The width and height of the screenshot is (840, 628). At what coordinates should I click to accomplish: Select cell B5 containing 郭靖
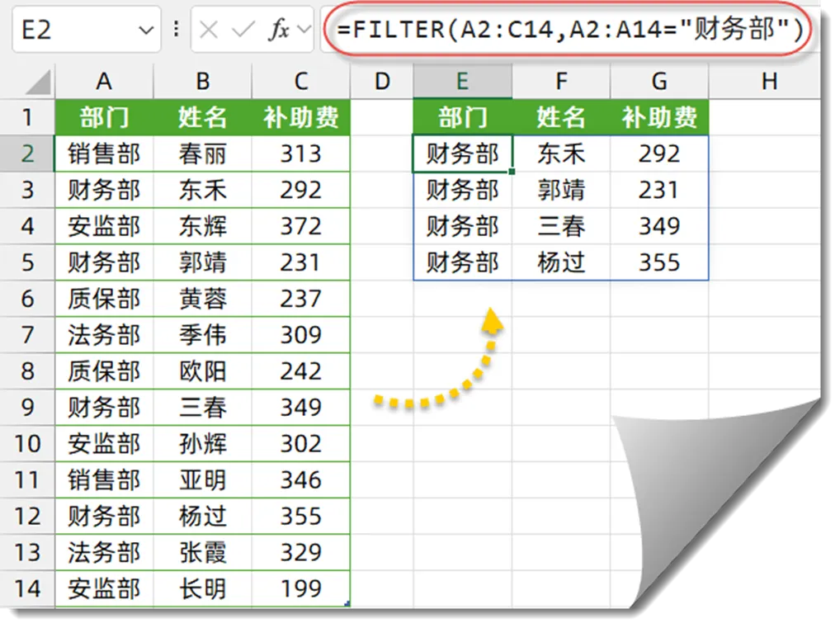(202, 262)
